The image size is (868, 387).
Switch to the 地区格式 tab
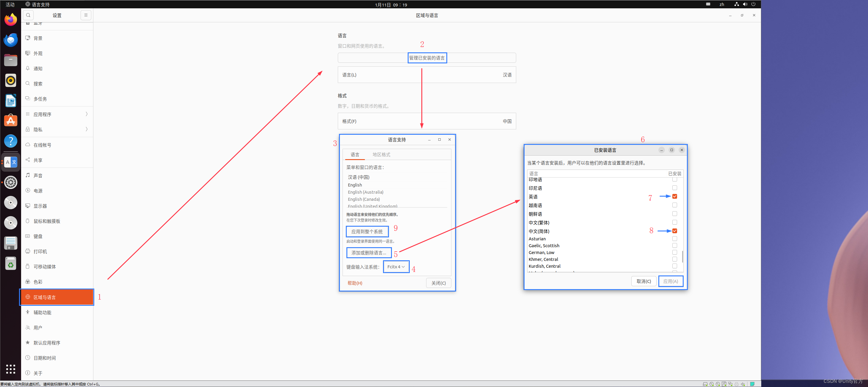click(381, 154)
